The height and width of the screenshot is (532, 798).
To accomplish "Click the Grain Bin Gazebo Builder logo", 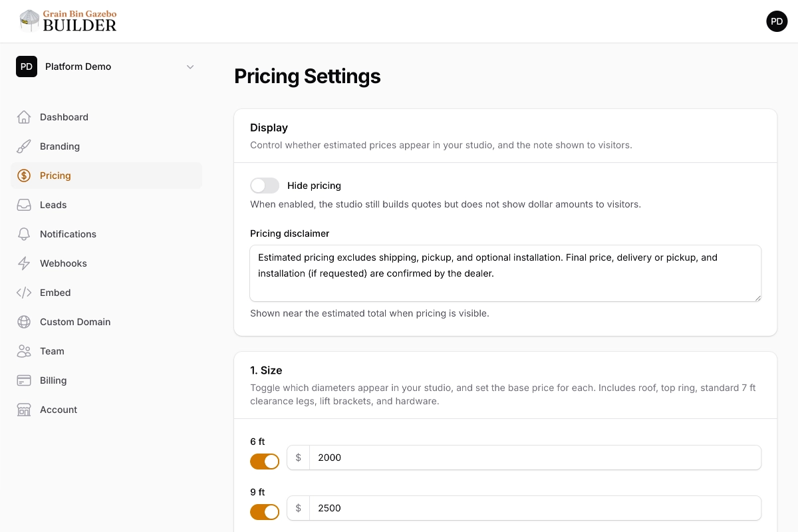I will [68, 21].
